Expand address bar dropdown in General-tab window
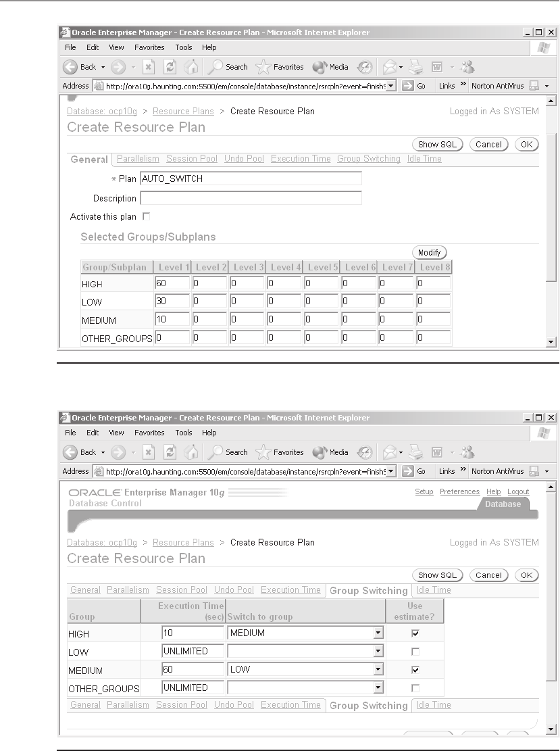This screenshot has width=560, height=751. pyautogui.click(x=391, y=87)
